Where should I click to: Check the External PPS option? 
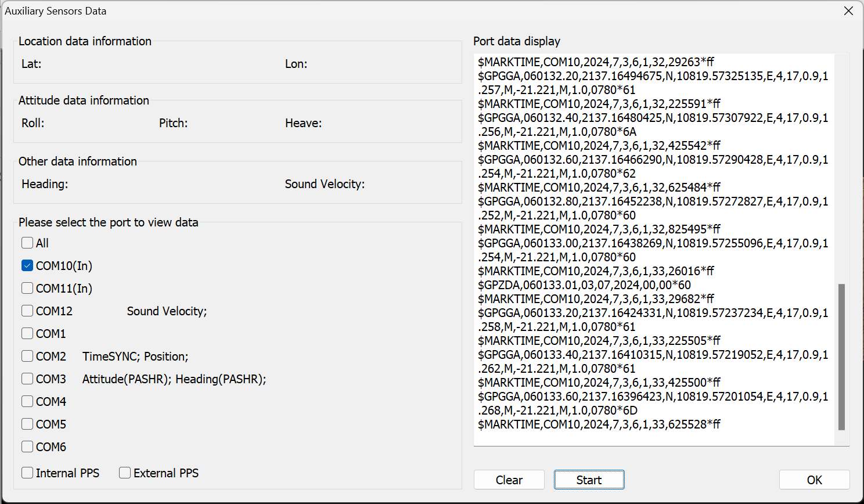tap(125, 473)
